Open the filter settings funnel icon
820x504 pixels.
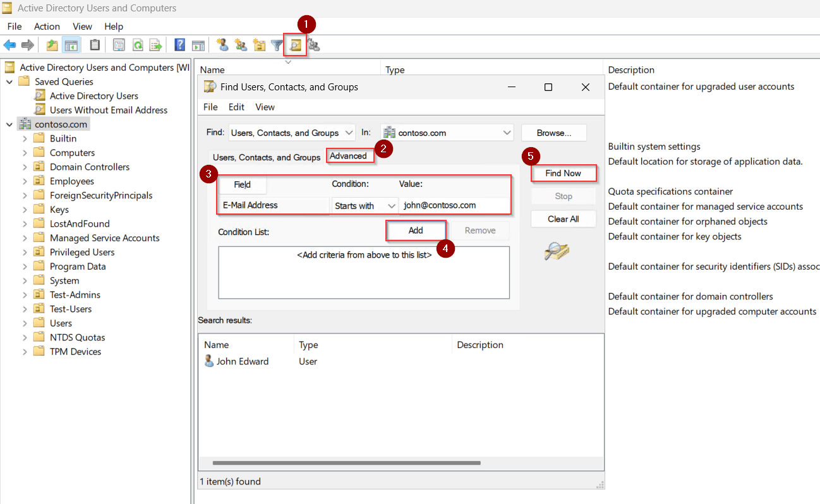277,45
